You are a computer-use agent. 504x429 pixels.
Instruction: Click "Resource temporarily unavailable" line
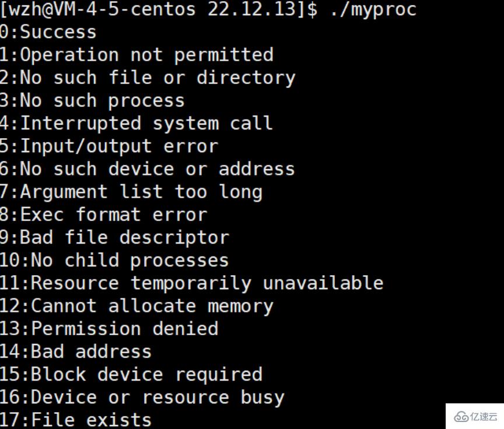pos(192,283)
